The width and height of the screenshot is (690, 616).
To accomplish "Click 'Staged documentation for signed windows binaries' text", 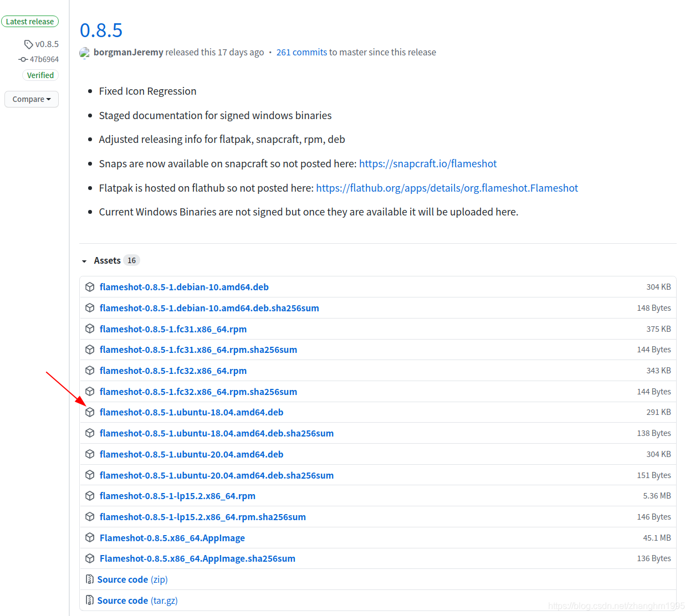I will tap(215, 115).
